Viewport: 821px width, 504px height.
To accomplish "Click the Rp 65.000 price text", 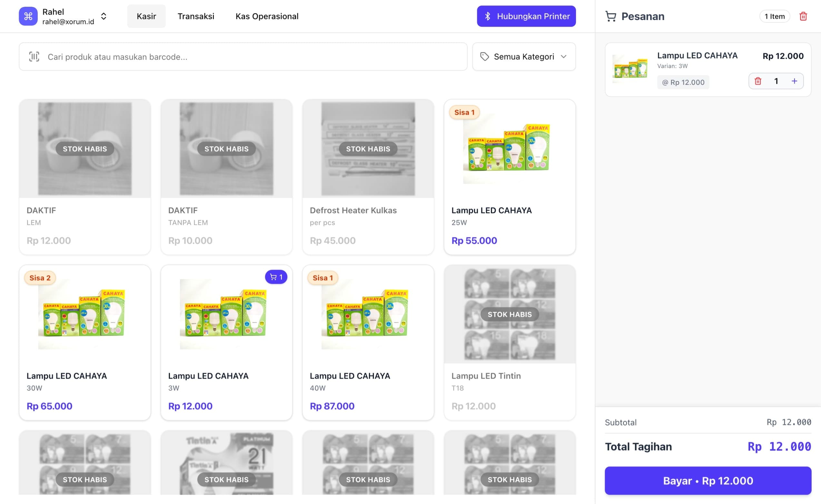I will click(49, 406).
